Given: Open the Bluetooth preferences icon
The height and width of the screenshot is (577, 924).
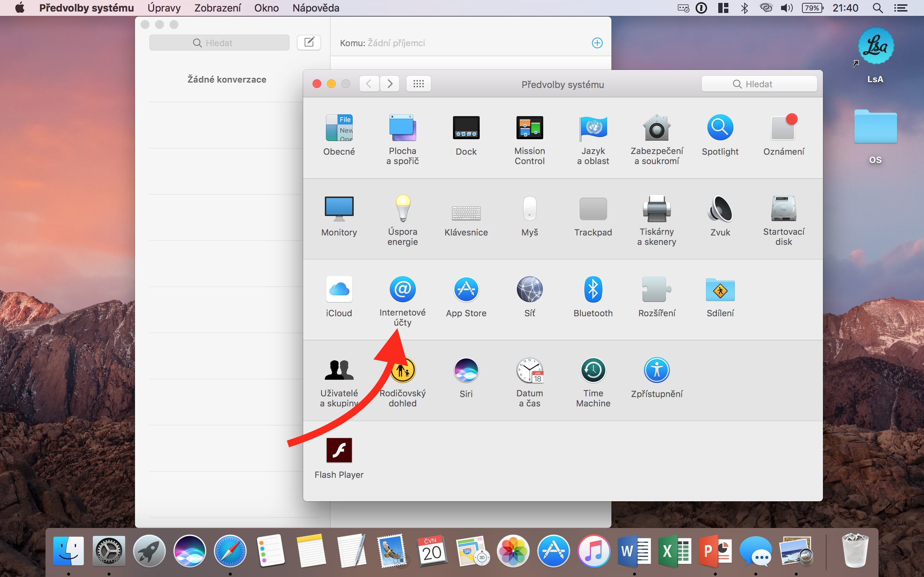Looking at the screenshot, I should [x=593, y=290].
